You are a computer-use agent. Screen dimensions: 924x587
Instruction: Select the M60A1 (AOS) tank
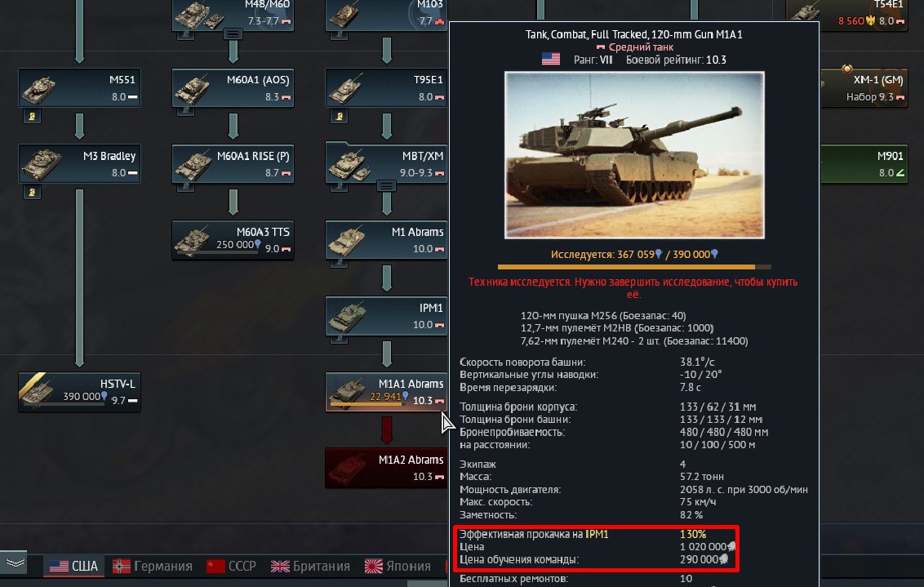[x=233, y=88]
